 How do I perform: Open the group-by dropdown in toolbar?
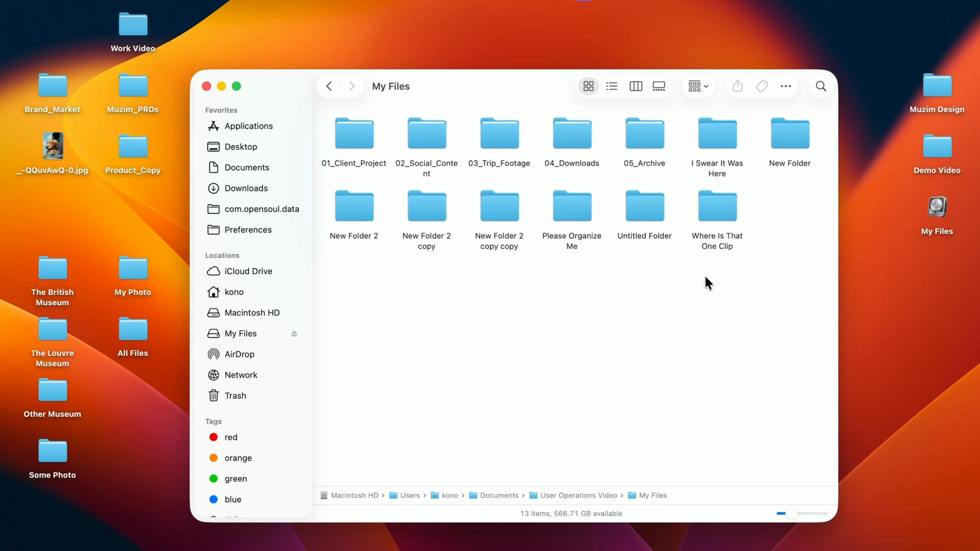pyautogui.click(x=698, y=86)
